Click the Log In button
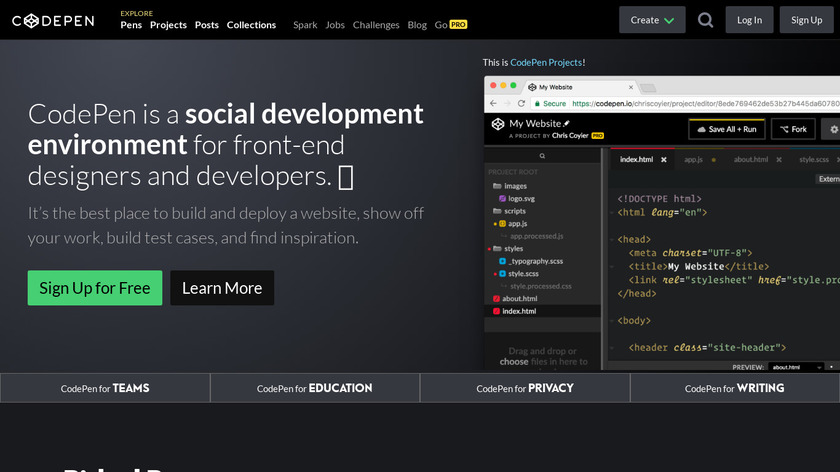This screenshot has height=472, width=840. click(x=749, y=20)
